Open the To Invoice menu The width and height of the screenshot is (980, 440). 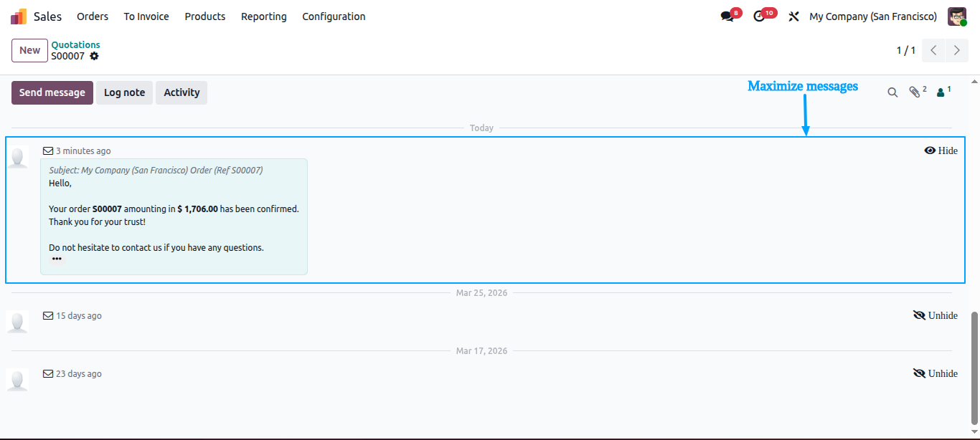click(x=146, y=16)
